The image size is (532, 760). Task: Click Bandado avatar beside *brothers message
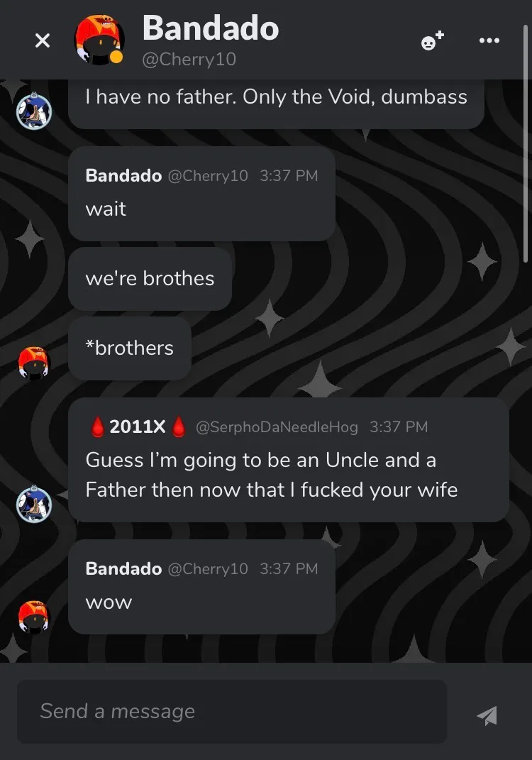click(x=33, y=363)
